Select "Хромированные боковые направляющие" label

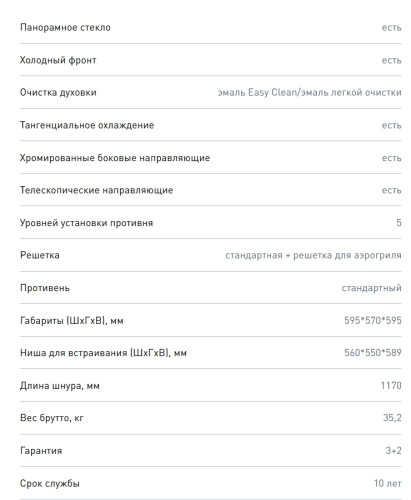point(115,158)
